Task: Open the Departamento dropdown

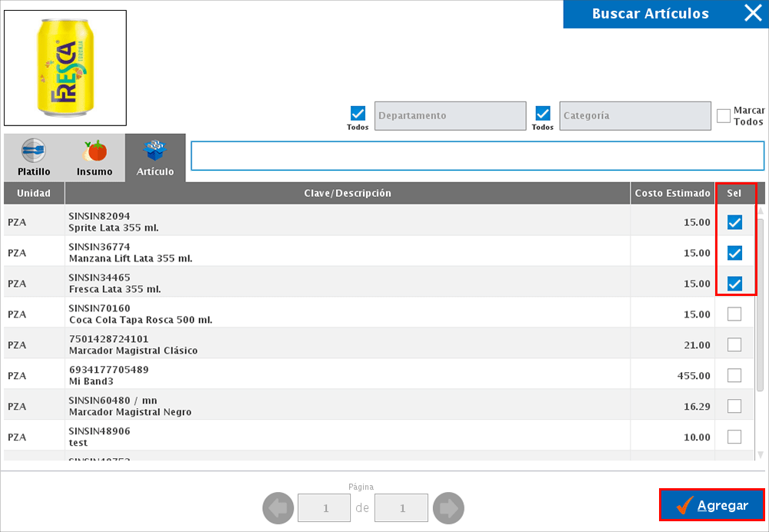Action: (x=450, y=116)
